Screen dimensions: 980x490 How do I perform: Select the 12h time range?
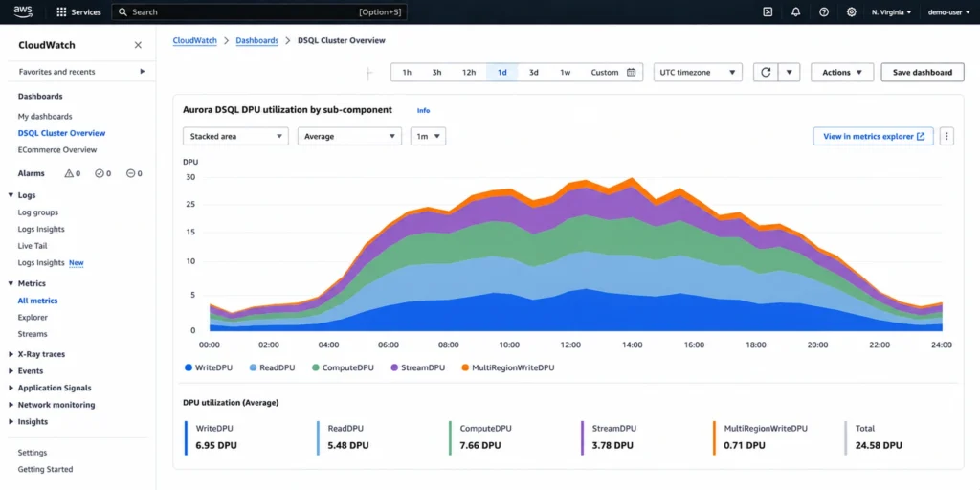click(x=469, y=73)
